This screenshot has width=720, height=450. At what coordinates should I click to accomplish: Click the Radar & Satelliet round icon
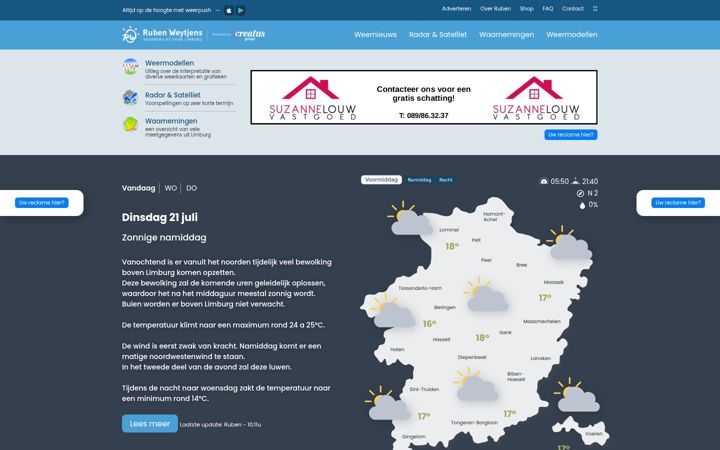point(130,98)
